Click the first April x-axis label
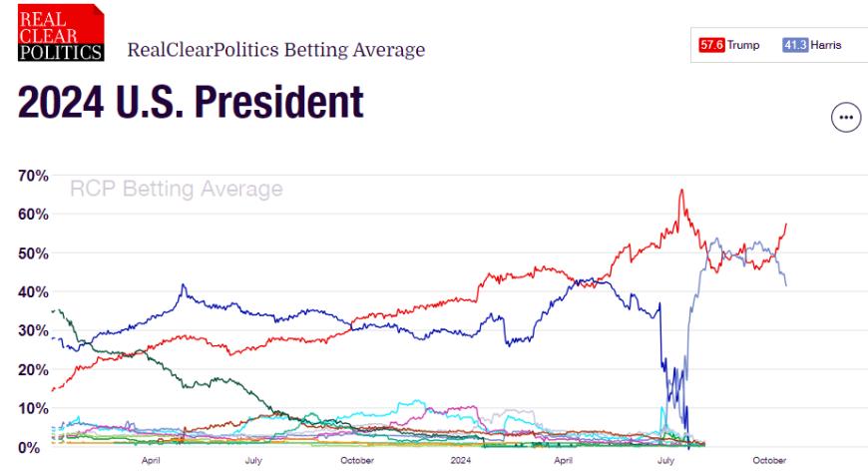Viewport: 868px width, 471px height. click(x=151, y=460)
